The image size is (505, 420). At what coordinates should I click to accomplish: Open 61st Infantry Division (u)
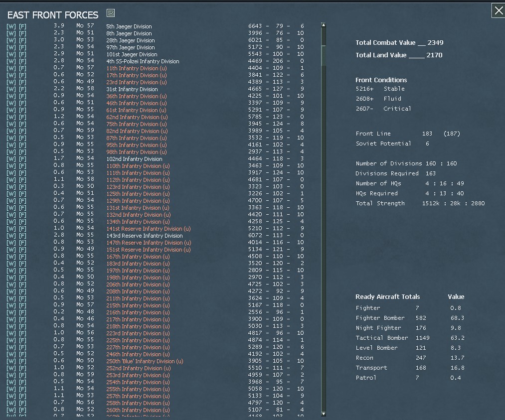tap(137, 110)
